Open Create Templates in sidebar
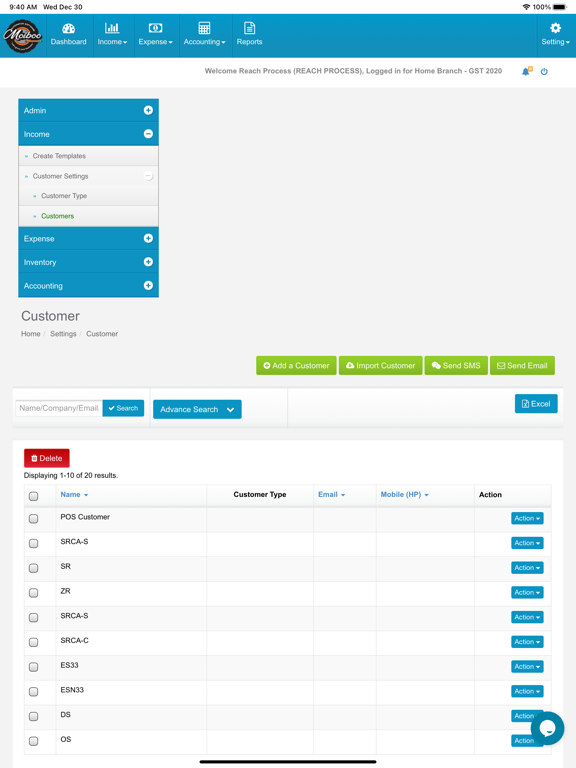The height and width of the screenshot is (768, 576). (59, 156)
